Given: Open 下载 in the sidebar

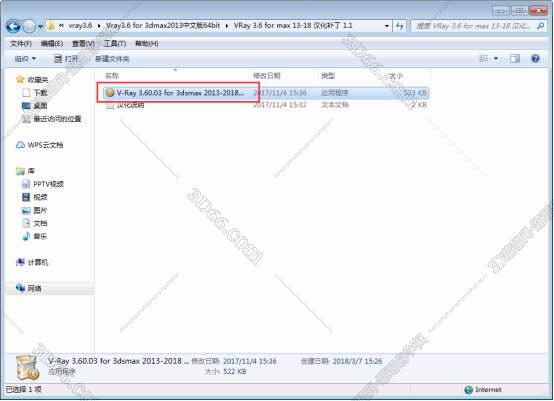Looking at the screenshot, I should pyautogui.click(x=40, y=93).
